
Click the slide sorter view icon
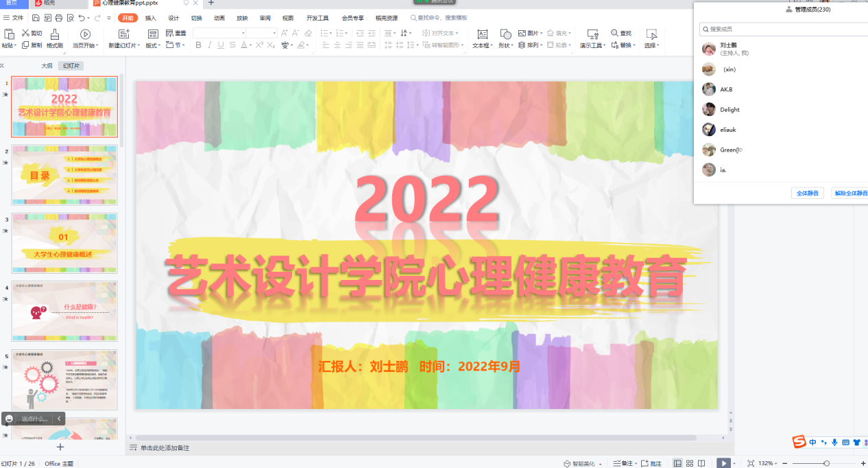coord(690,463)
